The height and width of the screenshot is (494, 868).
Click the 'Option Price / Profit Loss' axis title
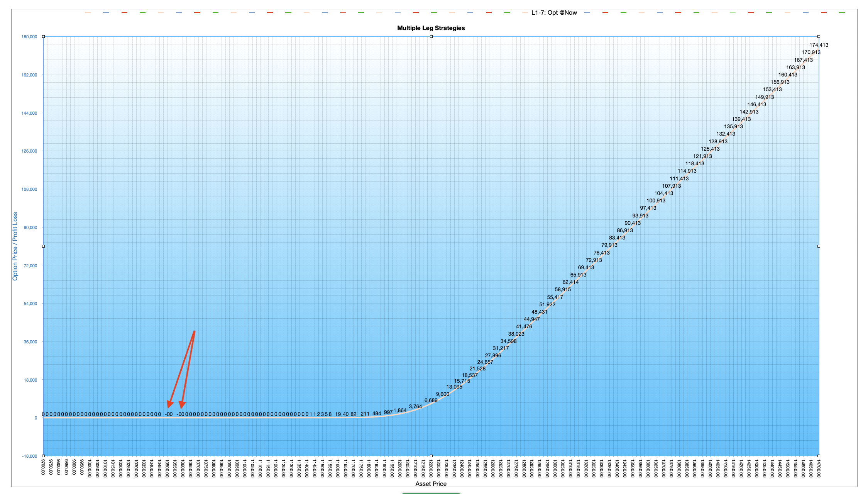[15, 246]
